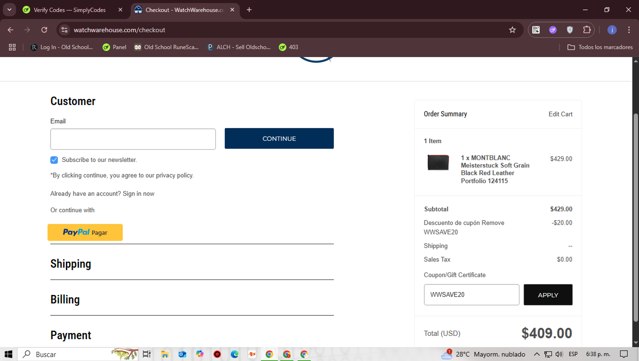The height and width of the screenshot is (361, 639).
Task: Click the page vertical scrollbar
Action: [x=635, y=218]
